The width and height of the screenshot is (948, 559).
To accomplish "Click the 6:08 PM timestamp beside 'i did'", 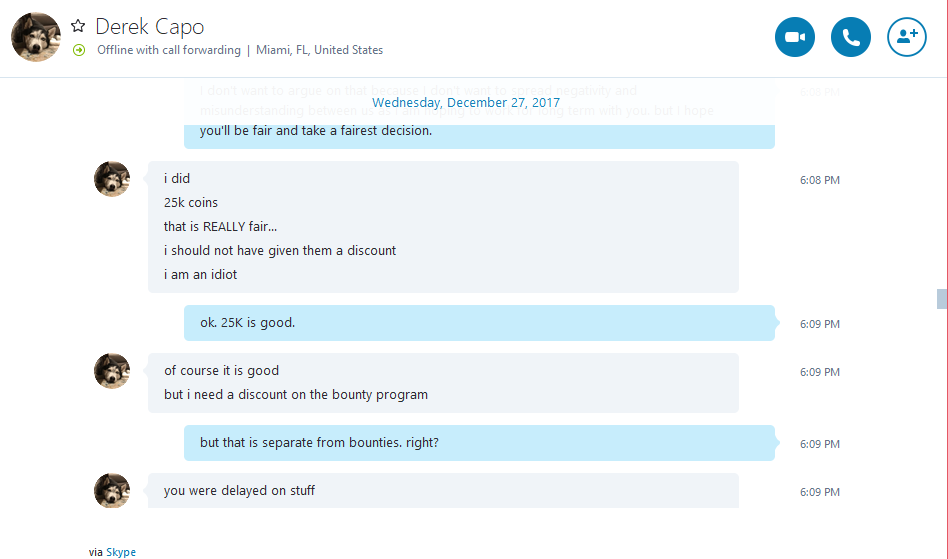I will pyautogui.click(x=819, y=180).
